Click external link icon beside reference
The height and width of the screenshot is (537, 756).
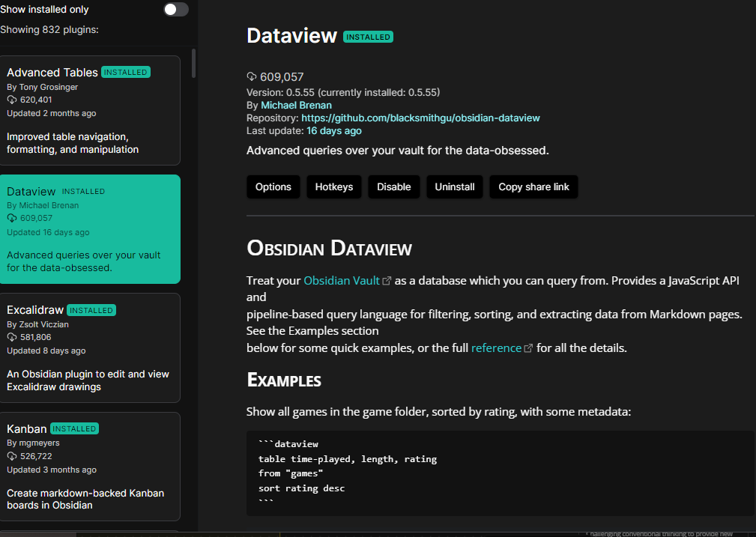point(528,348)
